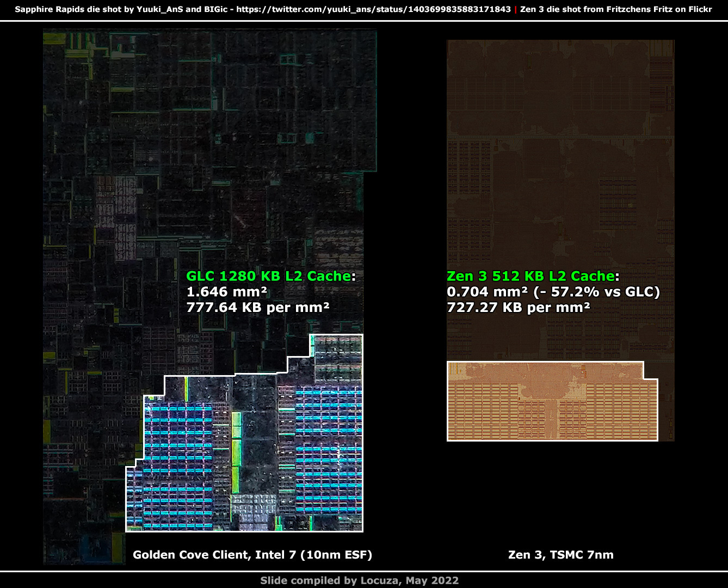728x588 pixels.
Task: Select the '777.64 KB per mm²' density value
Action: tap(258, 308)
